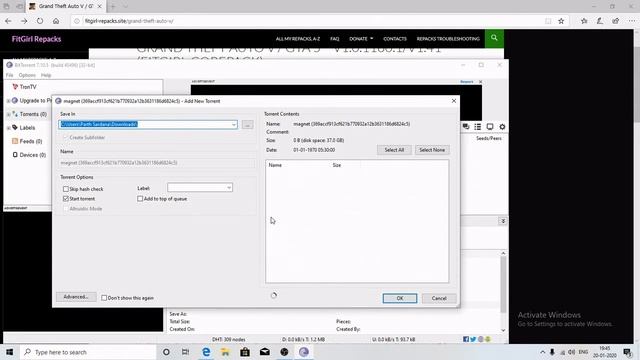
Task: Open the browser more options ellipsis
Action: point(631,21)
